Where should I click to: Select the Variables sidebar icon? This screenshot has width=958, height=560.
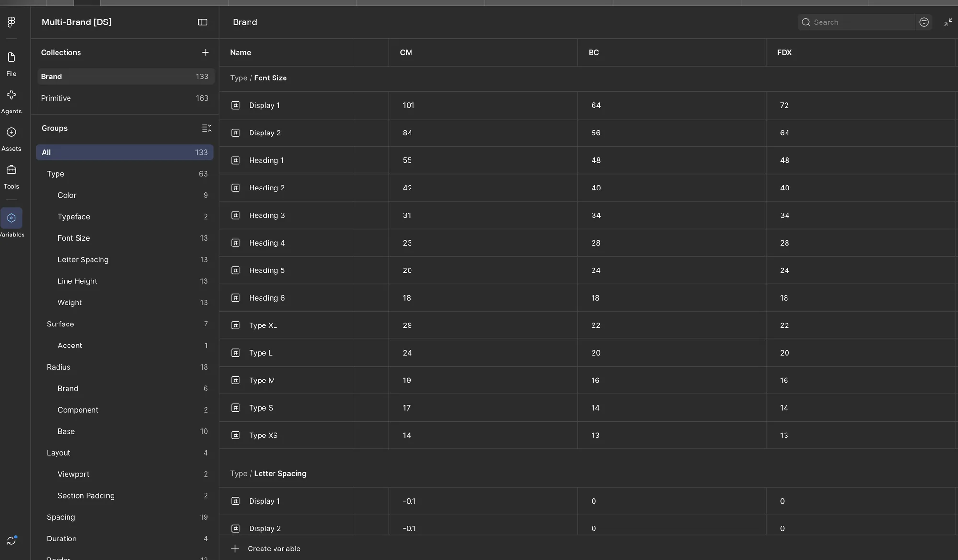11,218
